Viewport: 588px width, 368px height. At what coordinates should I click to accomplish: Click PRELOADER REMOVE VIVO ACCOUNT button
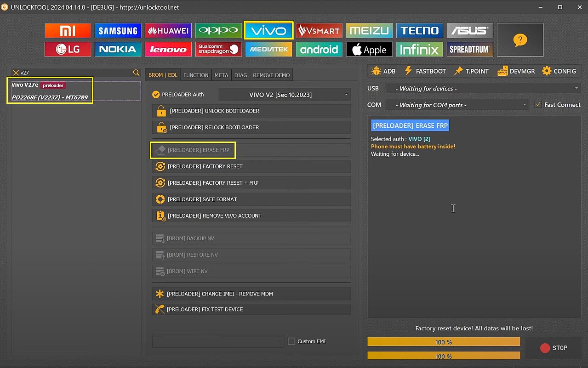(251, 215)
